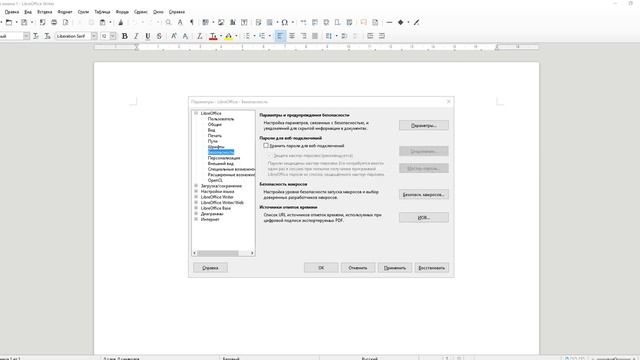Screen dimensions: 640x360
Task: Open the paragraph style dropdown arrow
Action: pos(26,36)
